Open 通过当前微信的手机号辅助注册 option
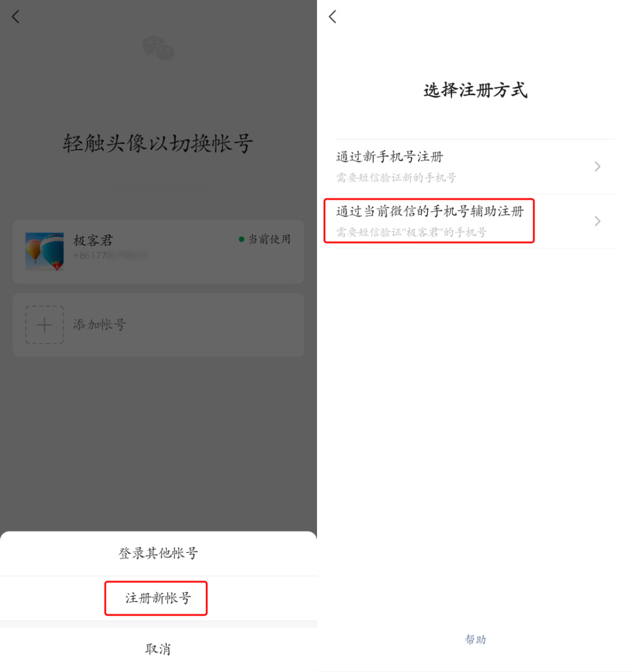634x672 pixels. 475,221
